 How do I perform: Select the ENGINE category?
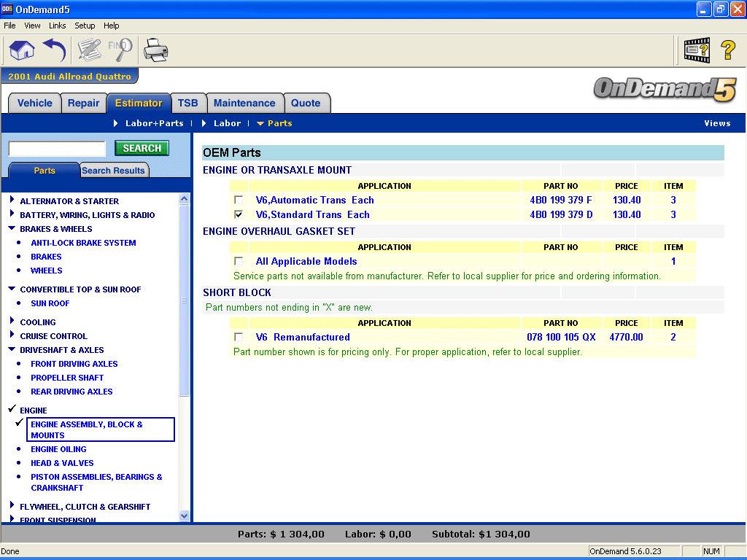coord(34,411)
